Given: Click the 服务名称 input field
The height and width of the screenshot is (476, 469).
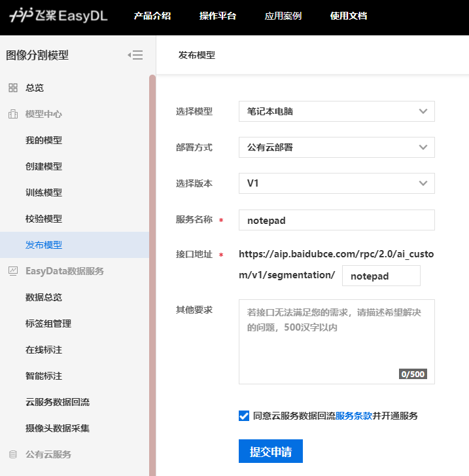Looking at the screenshot, I should tap(336, 221).
